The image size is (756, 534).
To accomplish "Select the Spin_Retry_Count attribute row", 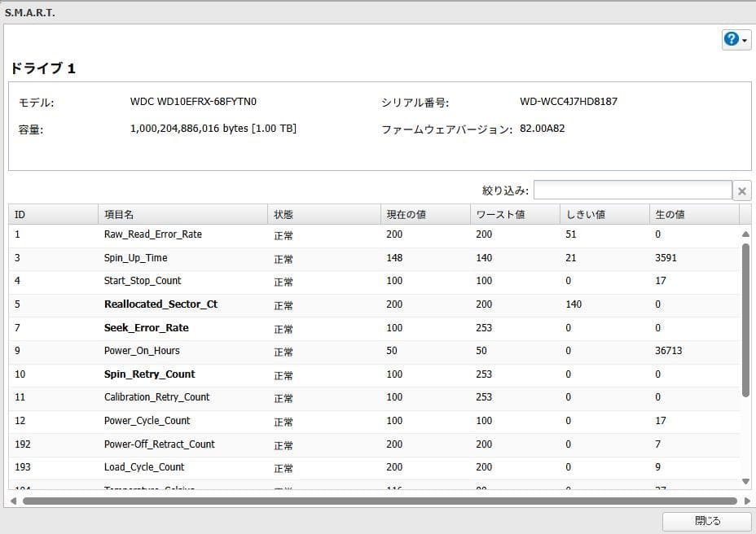I will pos(326,374).
